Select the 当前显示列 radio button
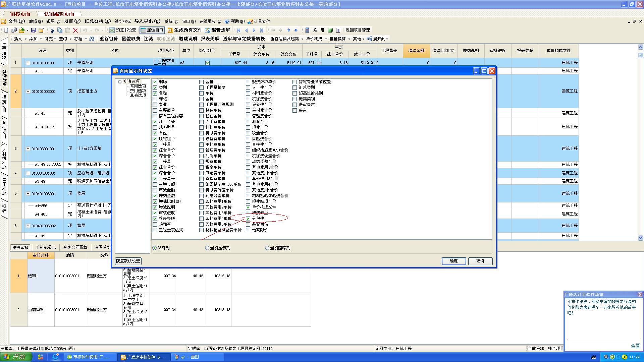The height and width of the screenshot is (362, 644). pos(207,248)
